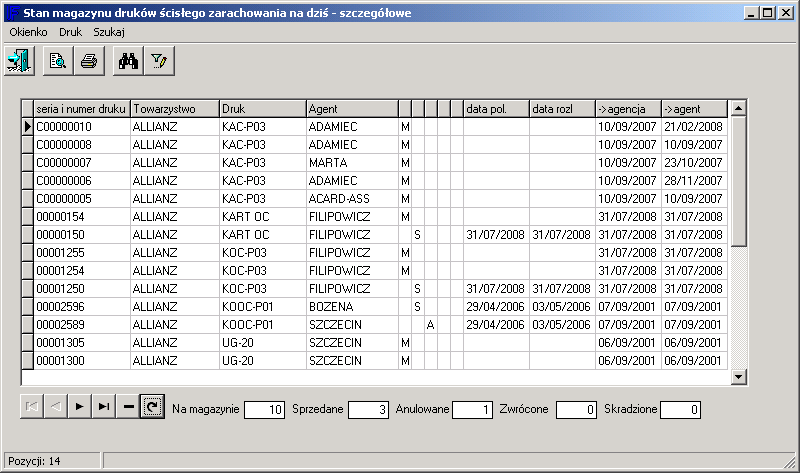Click the minus delete record button

[128, 407]
